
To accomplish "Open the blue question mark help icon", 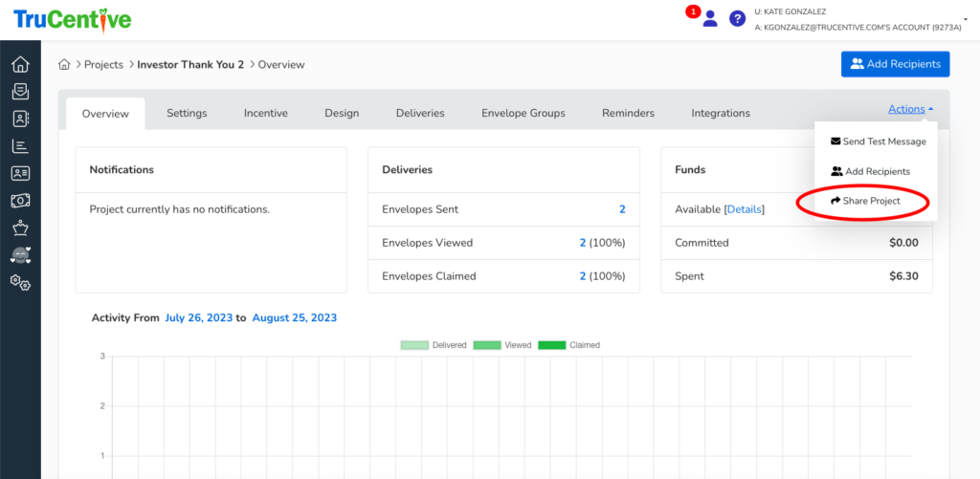I will [x=737, y=18].
